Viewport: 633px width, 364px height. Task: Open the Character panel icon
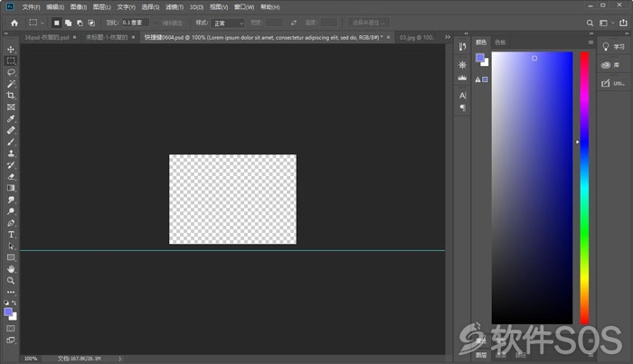(463, 96)
